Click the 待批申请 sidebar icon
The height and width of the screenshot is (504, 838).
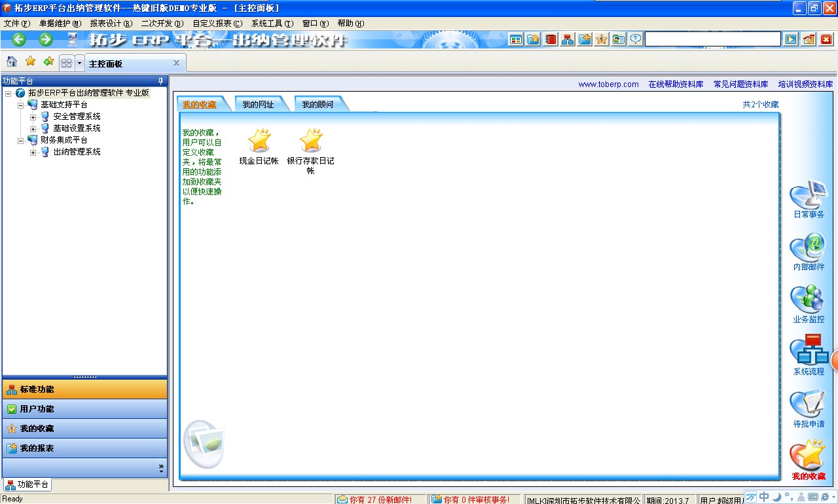[809, 406]
